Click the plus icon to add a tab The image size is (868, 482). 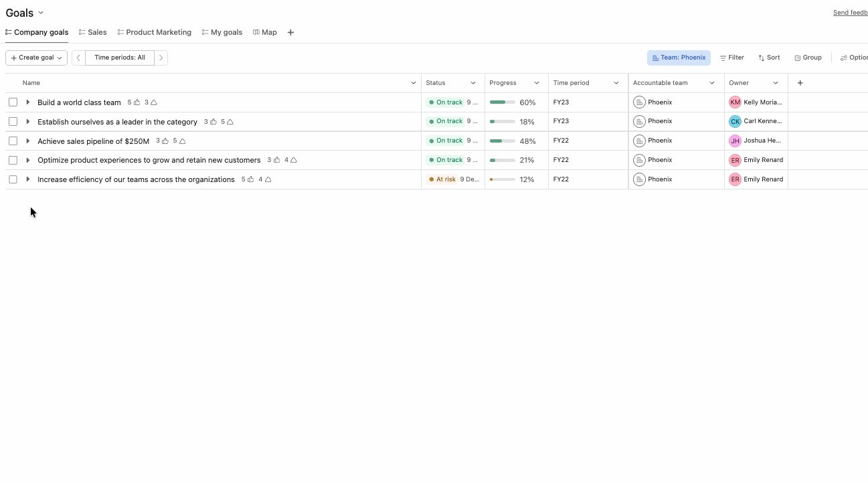[290, 32]
